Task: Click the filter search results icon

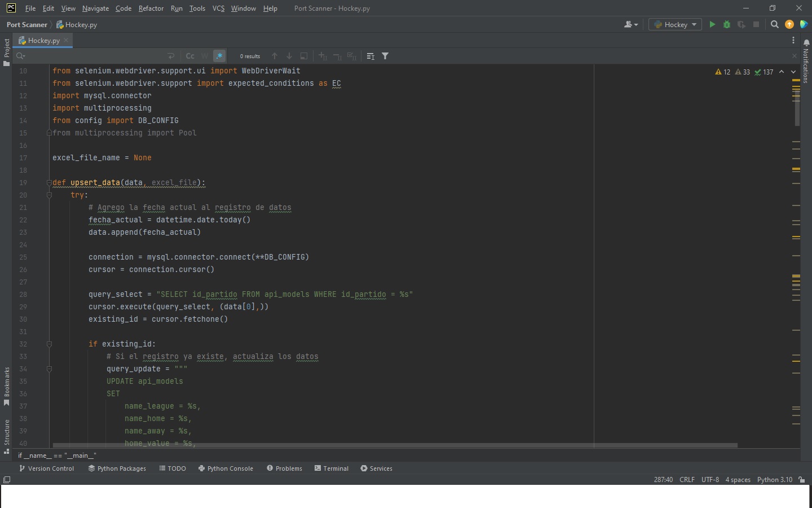Action: point(385,56)
